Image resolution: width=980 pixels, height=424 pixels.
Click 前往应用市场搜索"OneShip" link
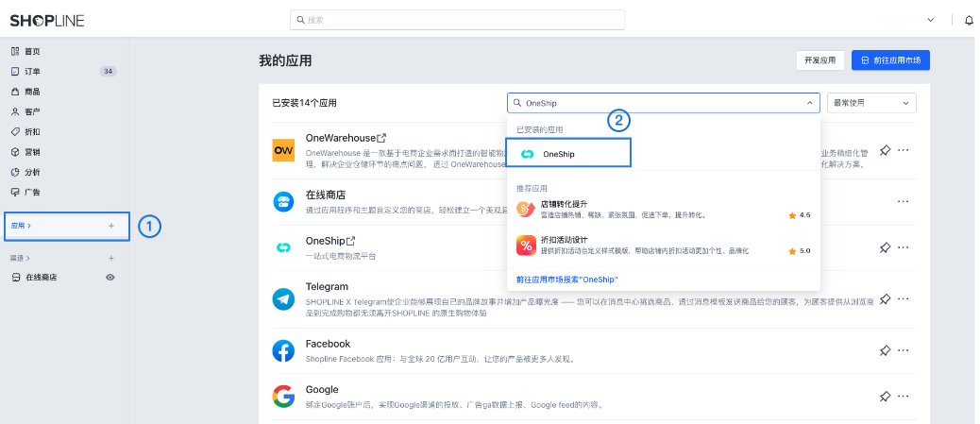pos(567,280)
